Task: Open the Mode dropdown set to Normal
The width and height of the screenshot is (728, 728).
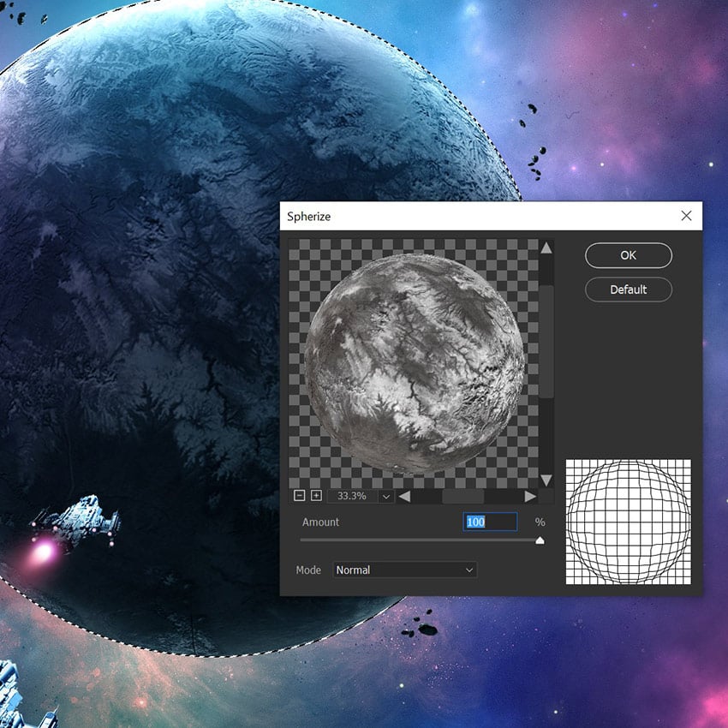Action: click(404, 570)
